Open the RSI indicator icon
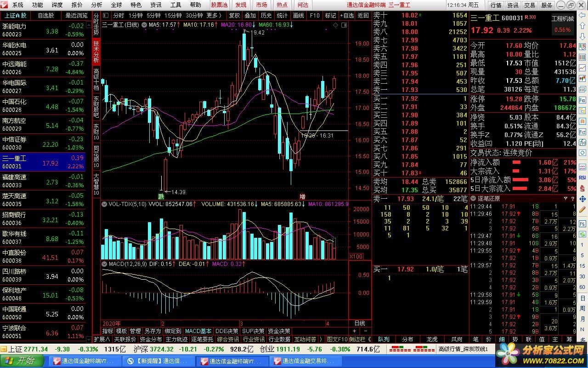This screenshot has width=588, height=368. tap(582, 178)
